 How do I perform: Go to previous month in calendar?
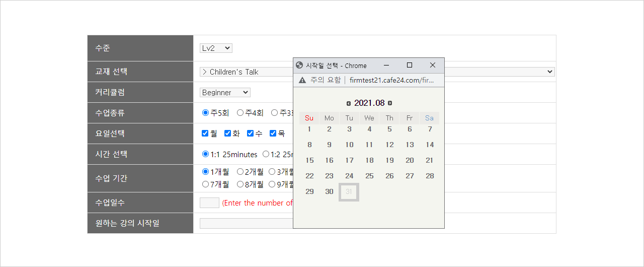coord(349,103)
